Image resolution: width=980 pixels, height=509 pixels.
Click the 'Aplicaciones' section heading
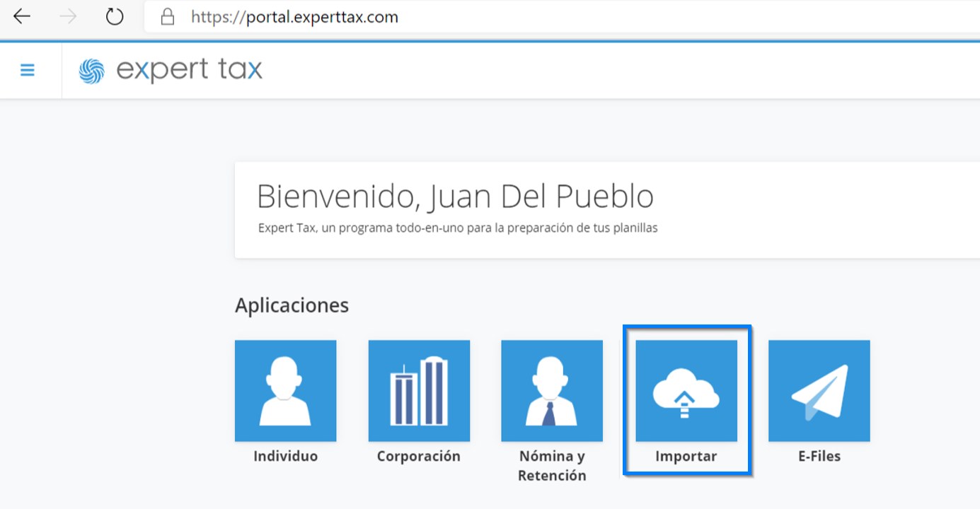(x=292, y=305)
